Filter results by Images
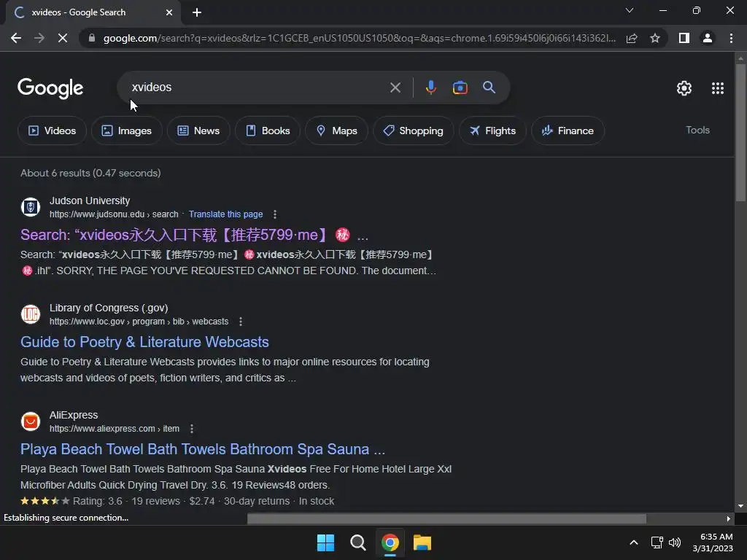This screenshot has width=747, height=560. click(127, 131)
